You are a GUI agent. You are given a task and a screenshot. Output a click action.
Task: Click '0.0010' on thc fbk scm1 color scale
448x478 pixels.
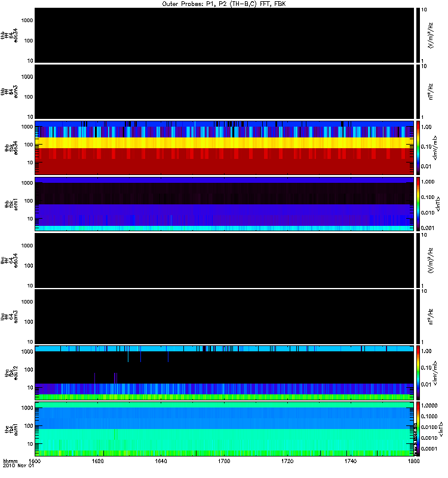[x=429, y=438]
